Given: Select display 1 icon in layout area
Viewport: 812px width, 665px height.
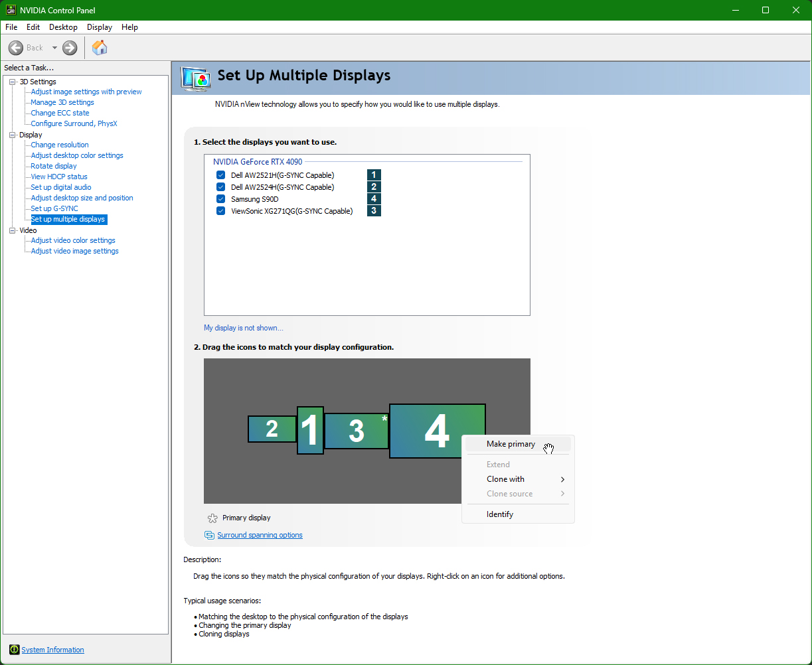Looking at the screenshot, I should click(310, 430).
